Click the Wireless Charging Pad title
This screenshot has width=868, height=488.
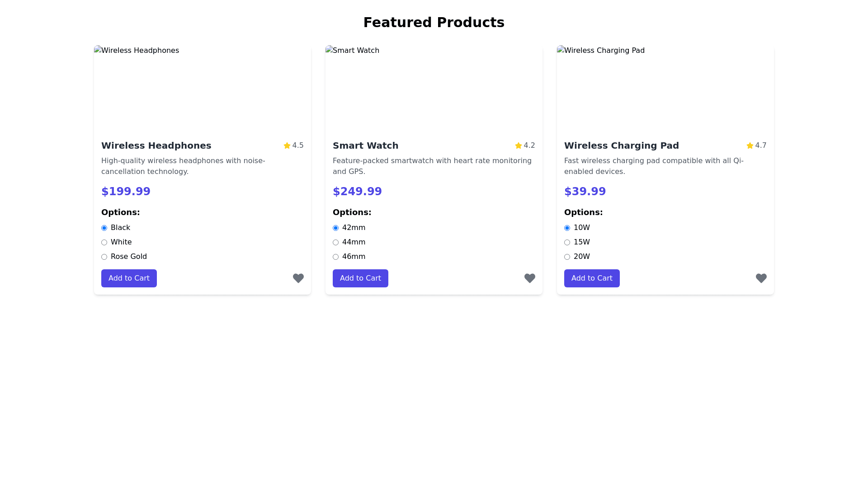pyautogui.click(x=621, y=145)
